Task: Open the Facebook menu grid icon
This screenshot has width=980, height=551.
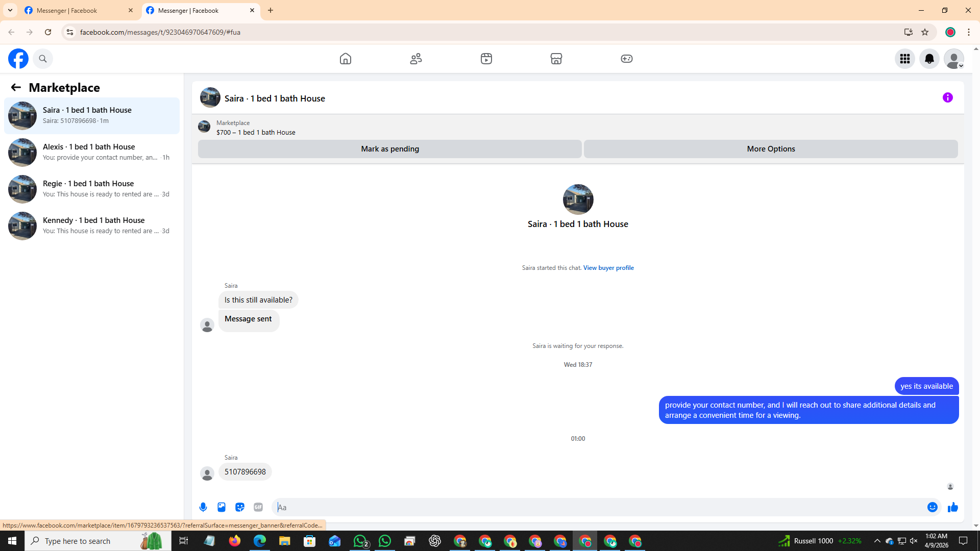Action: click(904, 59)
